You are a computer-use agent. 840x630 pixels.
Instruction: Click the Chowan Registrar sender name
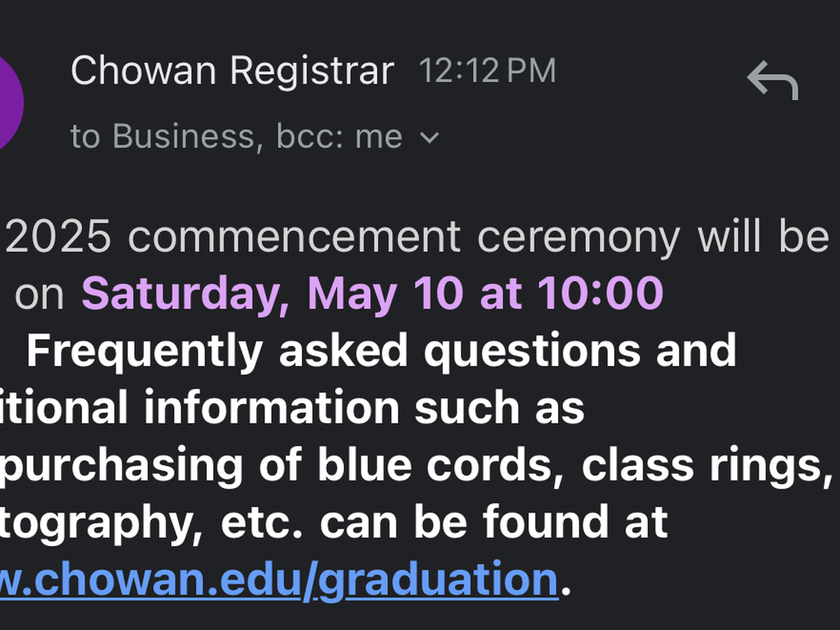pos(232,71)
